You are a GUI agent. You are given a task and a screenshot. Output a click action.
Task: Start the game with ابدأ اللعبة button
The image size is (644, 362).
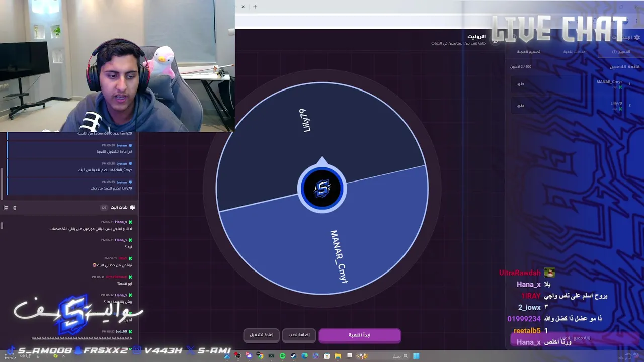(x=360, y=335)
